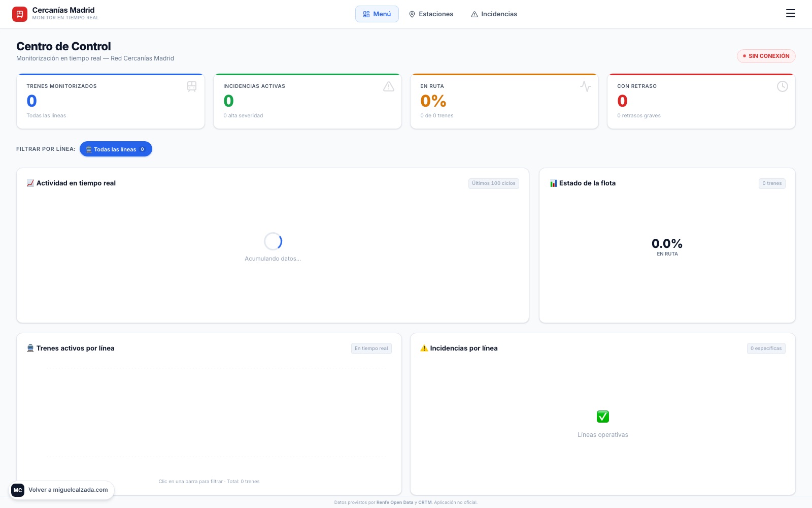Click the 0 específicas badge

[766, 348]
